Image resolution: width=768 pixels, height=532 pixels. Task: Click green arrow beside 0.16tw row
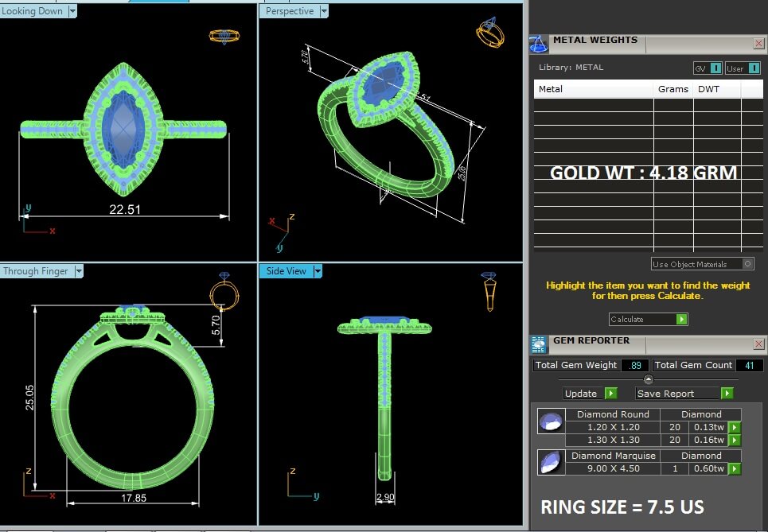(x=735, y=440)
